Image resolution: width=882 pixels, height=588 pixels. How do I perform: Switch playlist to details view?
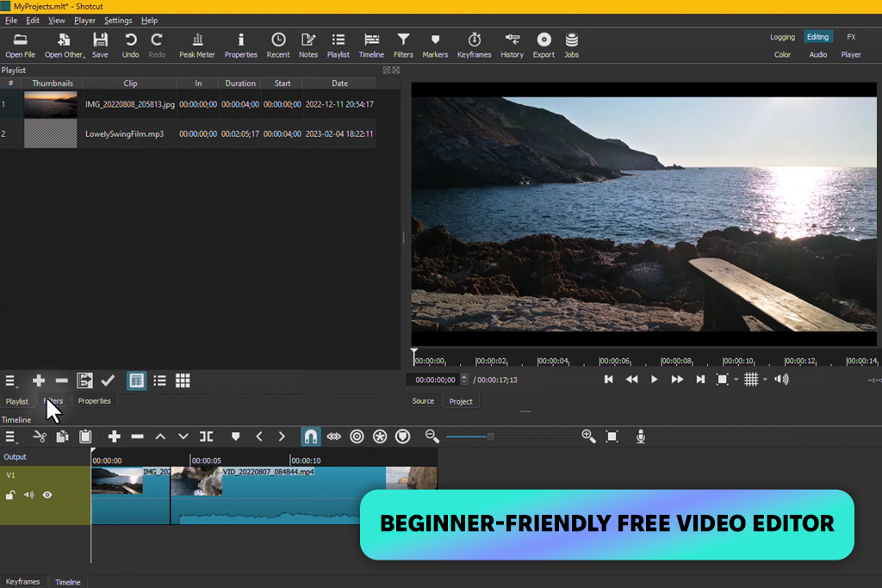[136, 381]
